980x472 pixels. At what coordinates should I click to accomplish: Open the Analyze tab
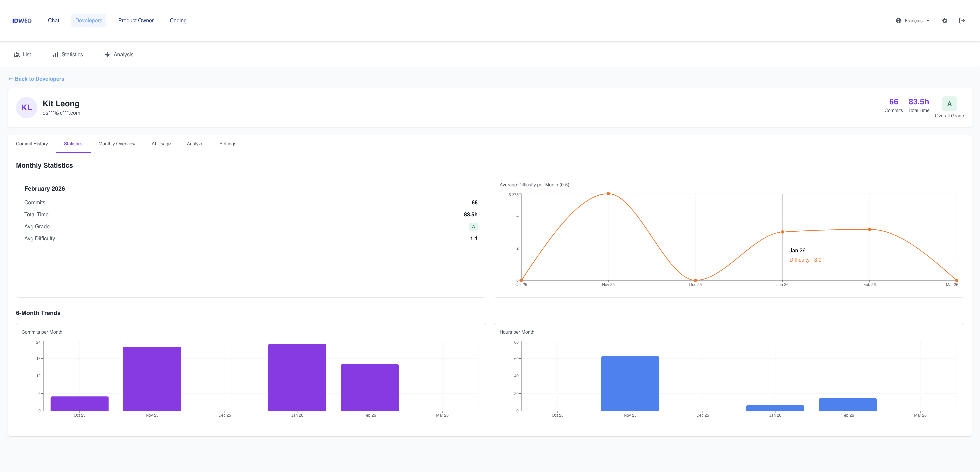click(195, 144)
